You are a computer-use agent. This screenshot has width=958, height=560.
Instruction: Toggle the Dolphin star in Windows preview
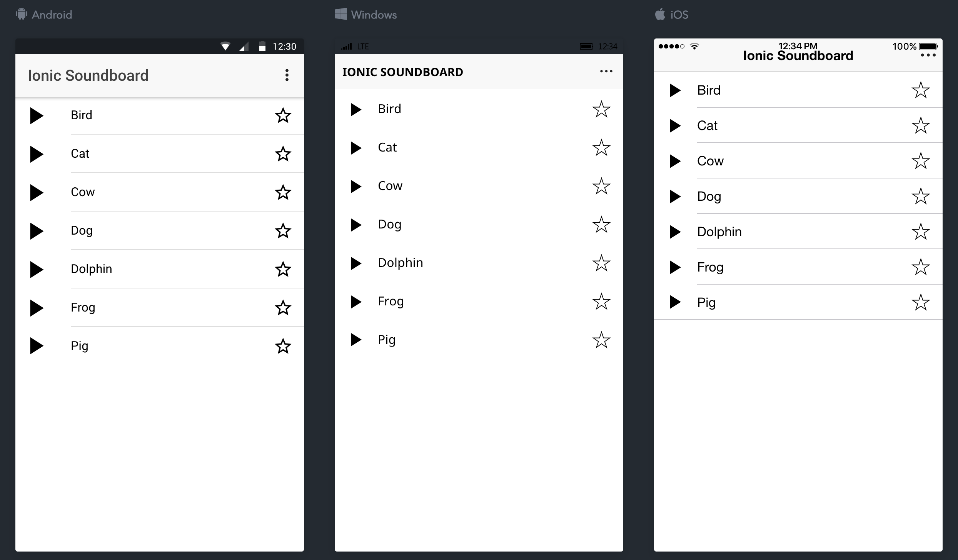pyautogui.click(x=601, y=263)
